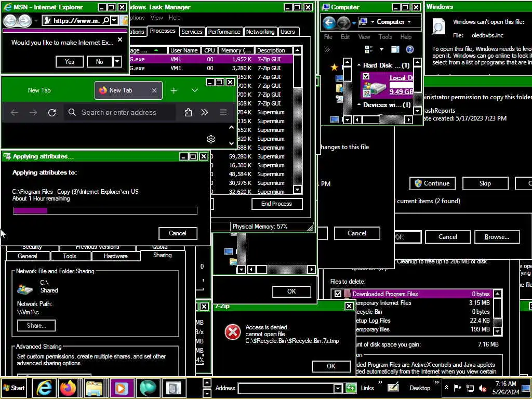Show hidden tray icons
Image resolution: width=532 pixels, height=399 pixels.
tap(446, 388)
